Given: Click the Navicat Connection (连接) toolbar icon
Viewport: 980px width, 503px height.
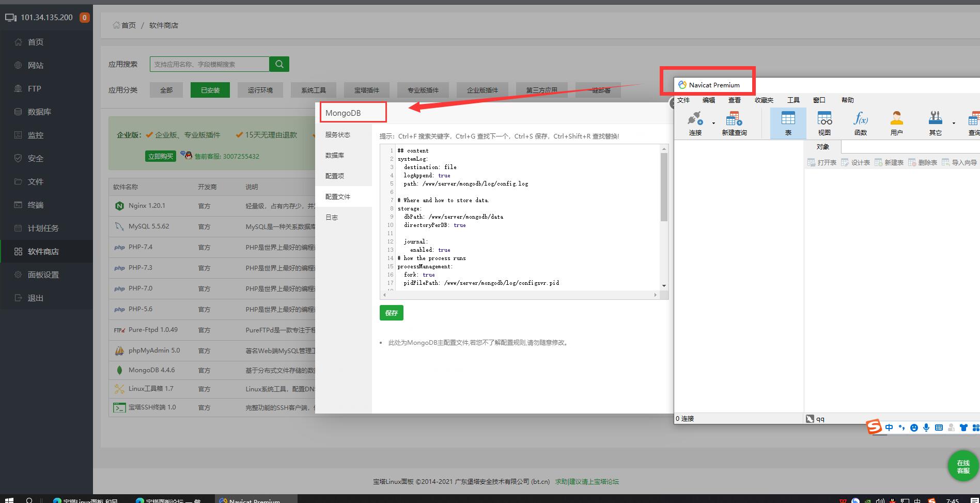Looking at the screenshot, I should point(695,119).
